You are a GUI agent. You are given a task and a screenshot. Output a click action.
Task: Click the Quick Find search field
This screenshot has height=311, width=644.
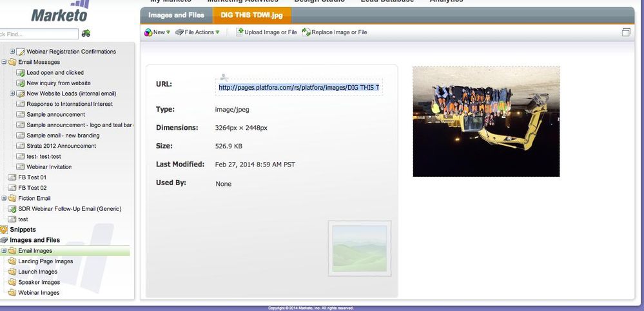point(39,34)
